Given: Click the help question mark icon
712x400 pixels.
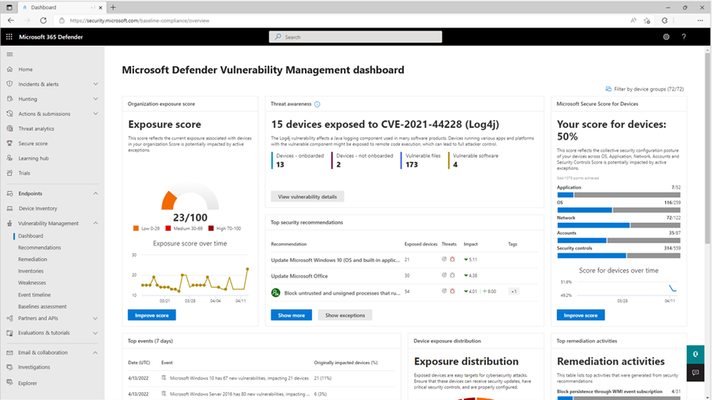Looking at the screenshot, I should [683, 37].
